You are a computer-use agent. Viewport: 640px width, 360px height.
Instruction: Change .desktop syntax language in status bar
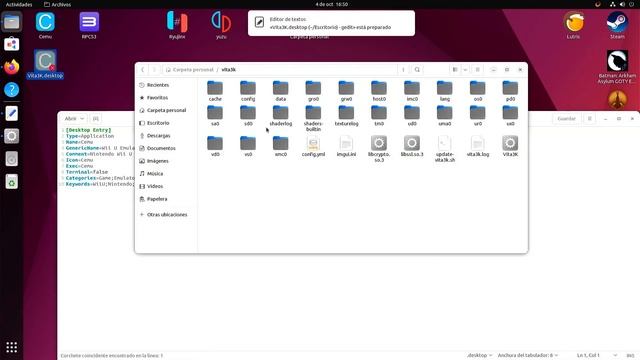(x=479, y=355)
